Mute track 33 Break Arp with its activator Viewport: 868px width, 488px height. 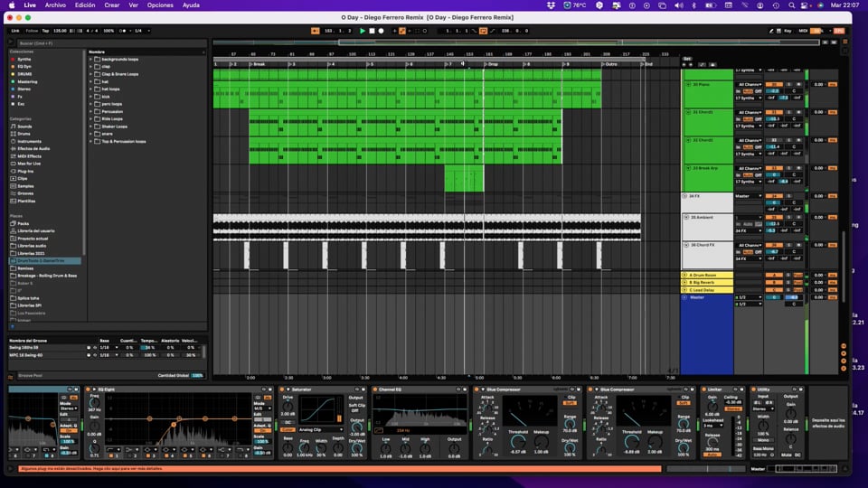coord(774,168)
